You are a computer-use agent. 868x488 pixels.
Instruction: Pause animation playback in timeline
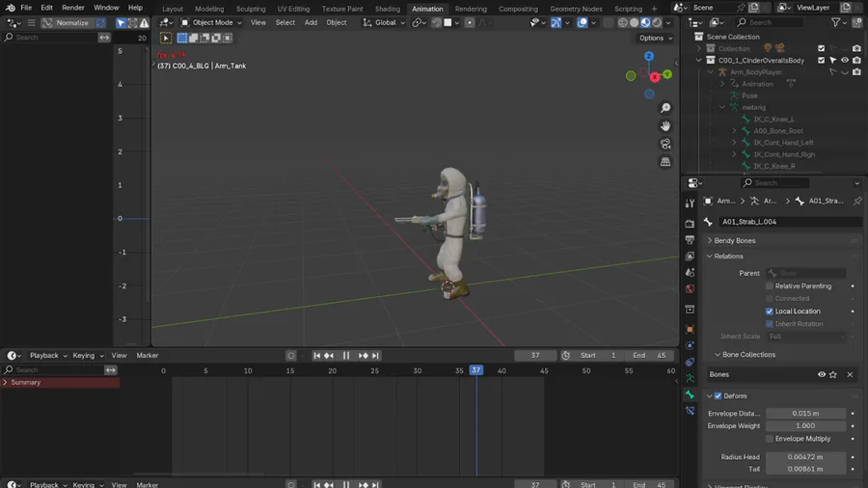[x=346, y=355]
